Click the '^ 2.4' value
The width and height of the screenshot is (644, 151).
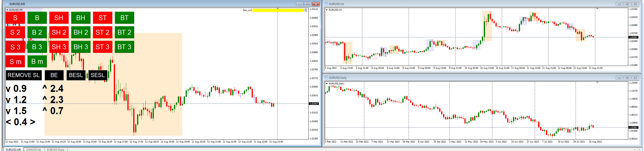(x=53, y=89)
